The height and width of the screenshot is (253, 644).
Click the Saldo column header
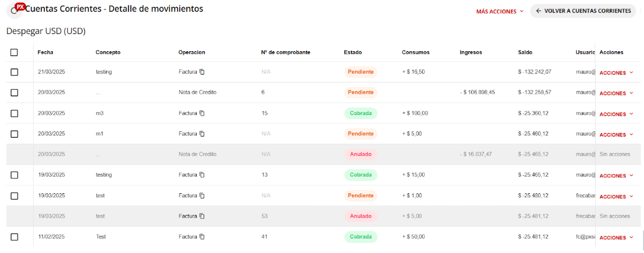point(525,52)
